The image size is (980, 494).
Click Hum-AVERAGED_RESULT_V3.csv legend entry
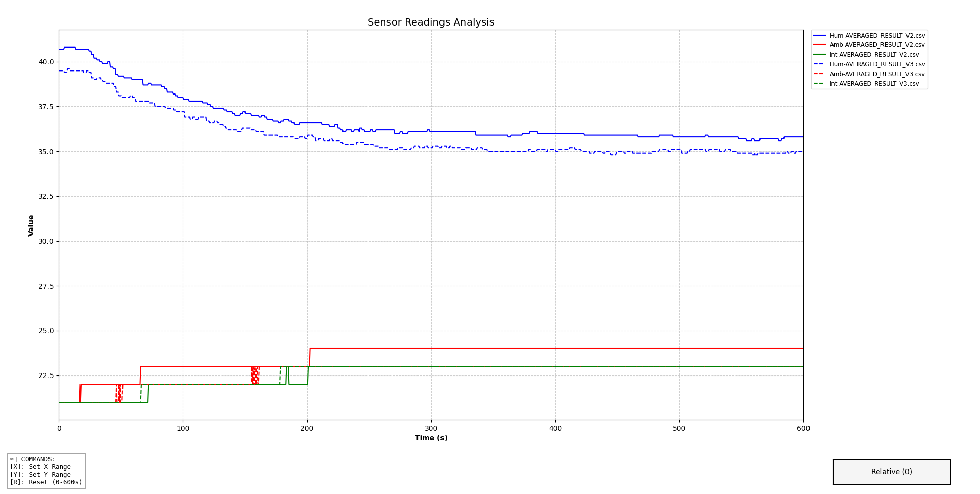click(x=877, y=64)
